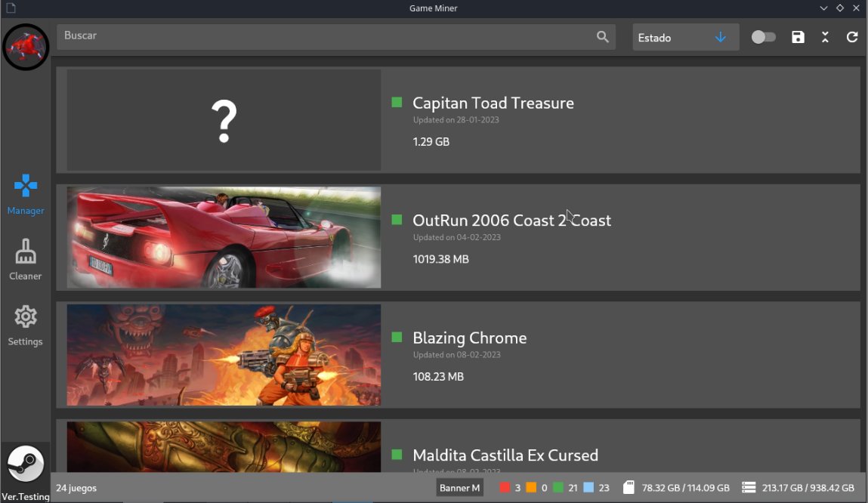Open Settings from the sidebar
868x503 pixels.
[26, 326]
